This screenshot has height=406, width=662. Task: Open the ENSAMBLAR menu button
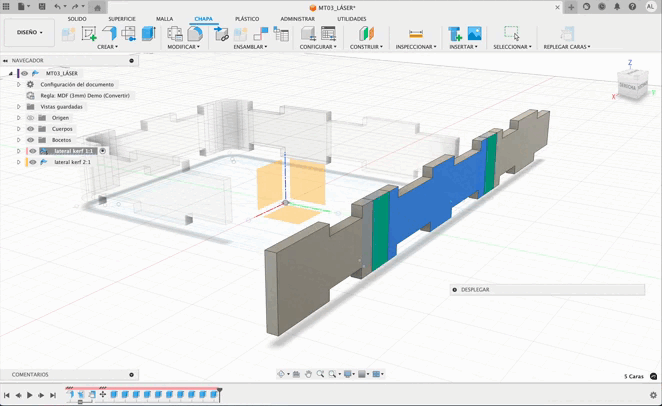(251, 47)
